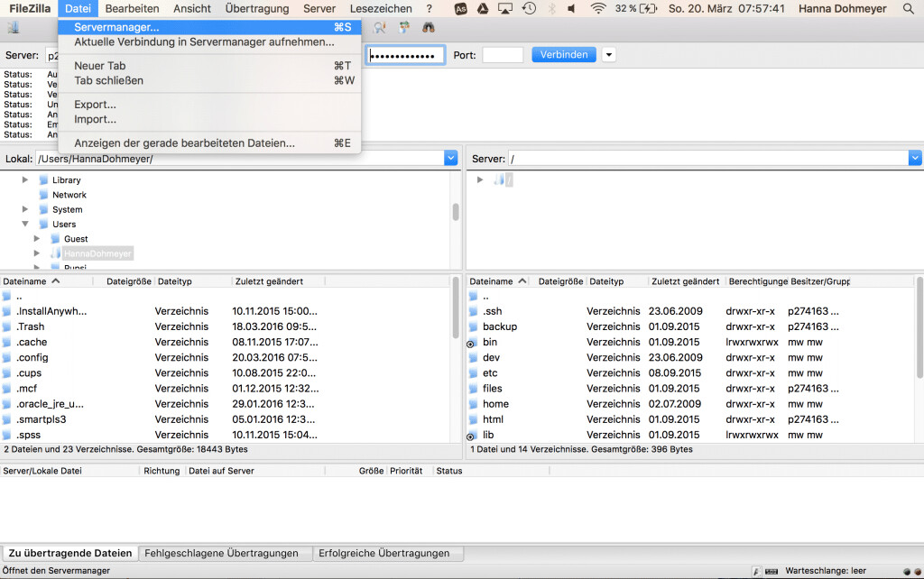Screen dimensions: 924x579
Task: Click the Library folder icon
Action: click(x=43, y=179)
